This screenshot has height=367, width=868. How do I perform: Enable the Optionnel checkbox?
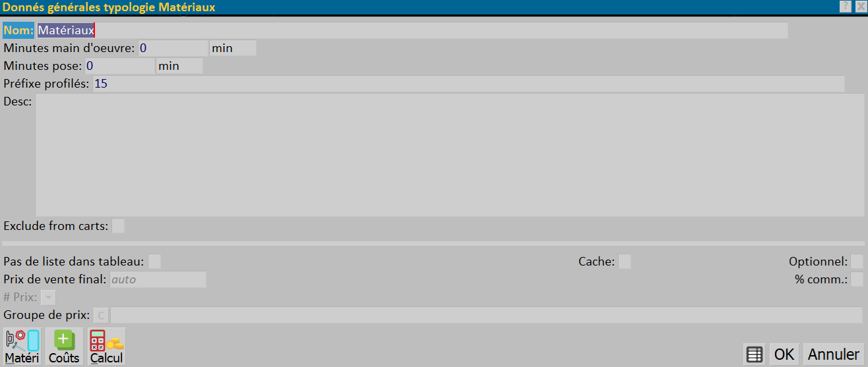pyautogui.click(x=857, y=262)
